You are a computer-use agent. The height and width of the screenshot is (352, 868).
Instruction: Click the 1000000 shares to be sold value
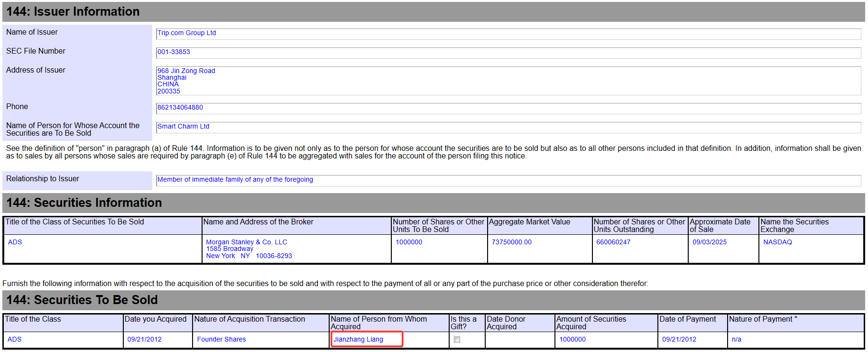coord(409,242)
